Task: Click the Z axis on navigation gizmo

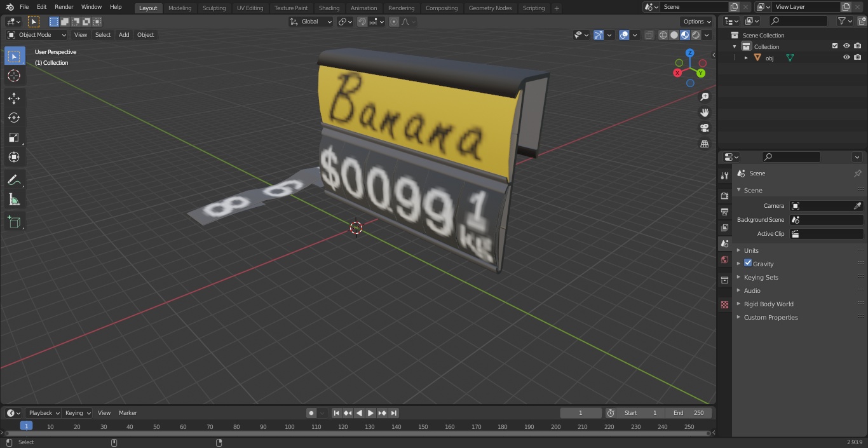Action: tap(690, 53)
